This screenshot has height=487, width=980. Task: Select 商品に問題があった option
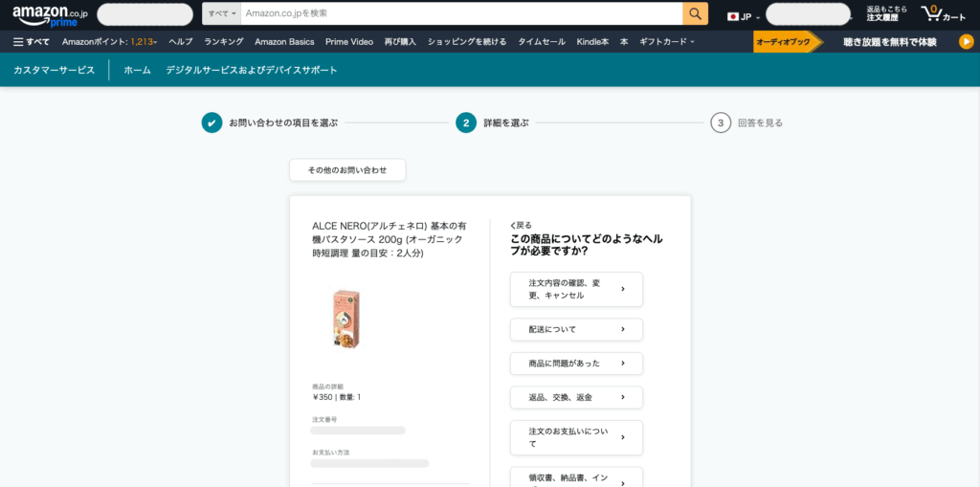(576, 364)
